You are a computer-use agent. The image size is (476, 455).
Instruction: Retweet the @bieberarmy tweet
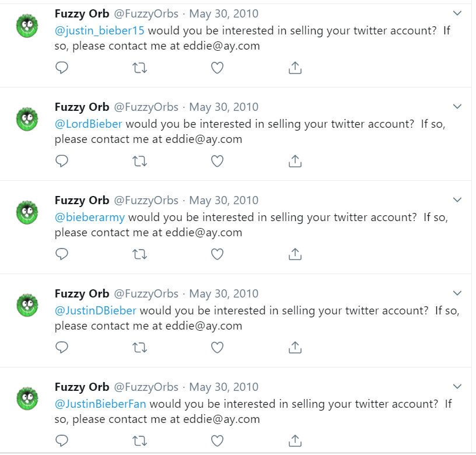pyautogui.click(x=140, y=254)
